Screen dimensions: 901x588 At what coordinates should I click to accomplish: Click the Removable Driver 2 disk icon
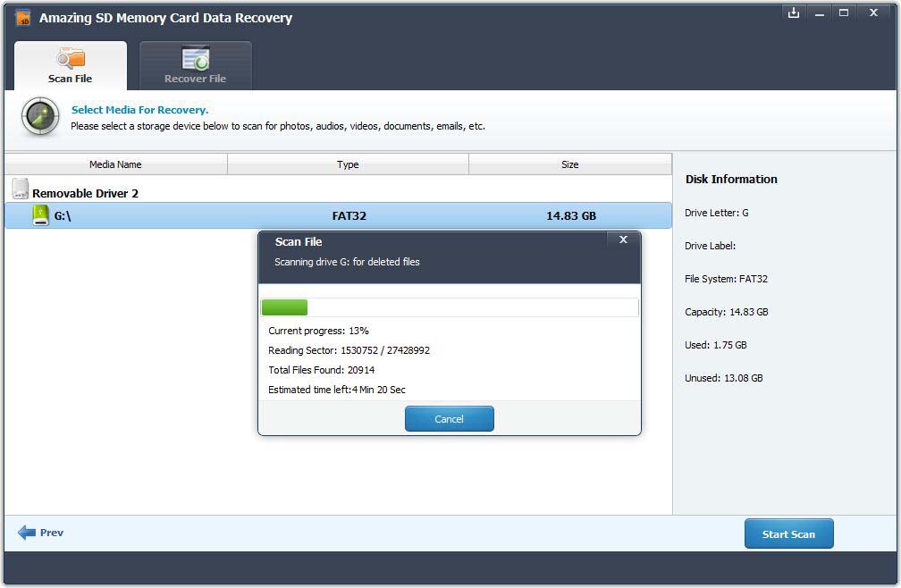click(20, 189)
